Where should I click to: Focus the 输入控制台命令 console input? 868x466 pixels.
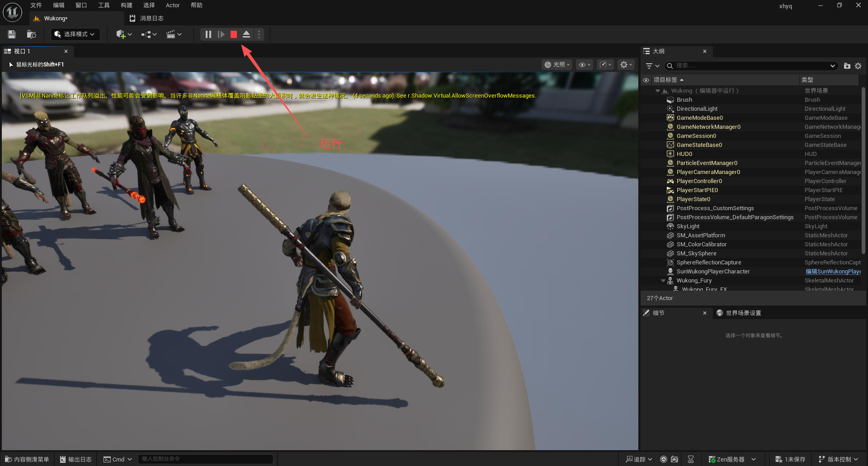tap(206, 459)
